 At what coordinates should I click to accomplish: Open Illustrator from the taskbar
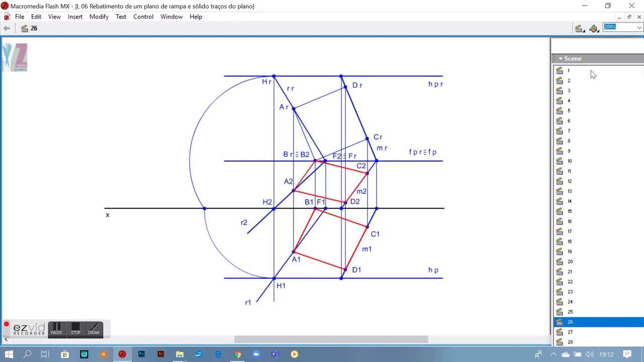point(160,354)
